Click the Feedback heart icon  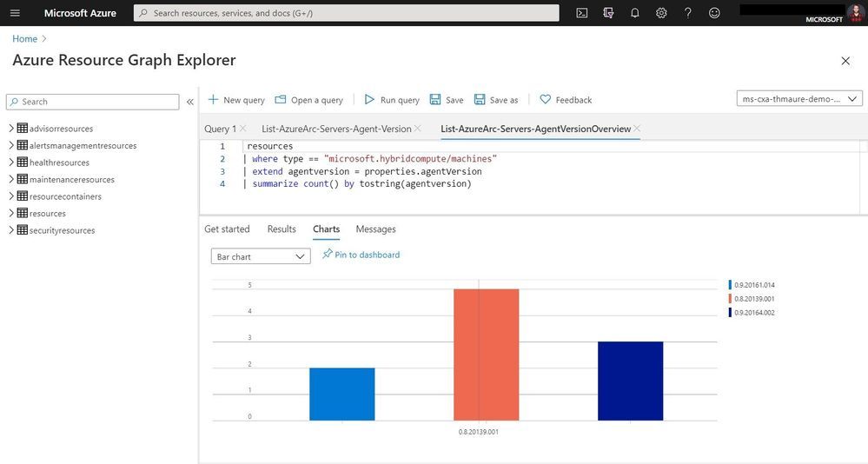546,100
